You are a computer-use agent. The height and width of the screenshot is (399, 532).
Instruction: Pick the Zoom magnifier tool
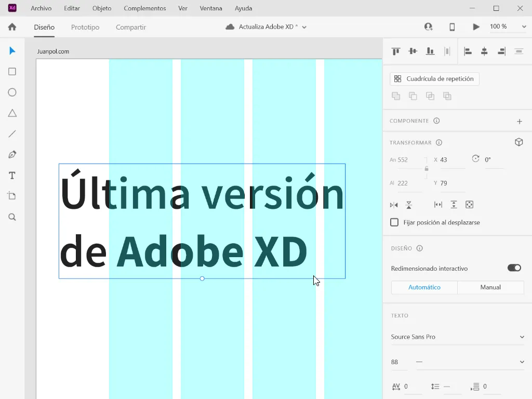tap(12, 217)
